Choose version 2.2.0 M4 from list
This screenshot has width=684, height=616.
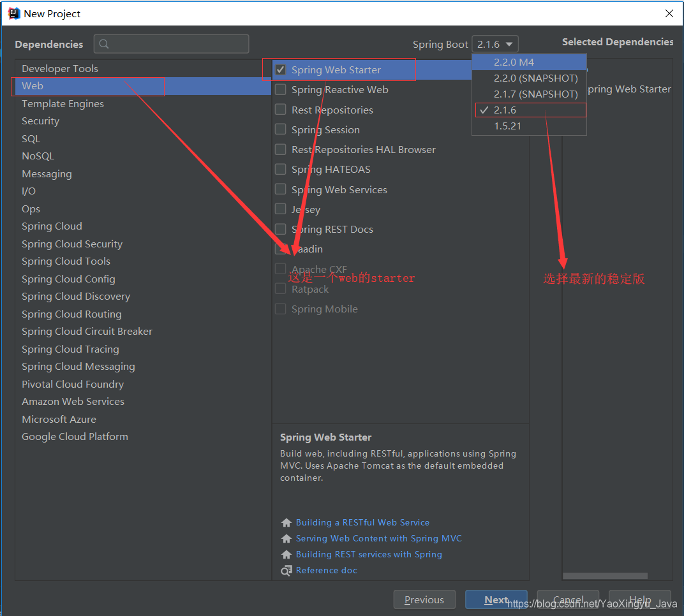pyautogui.click(x=529, y=62)
